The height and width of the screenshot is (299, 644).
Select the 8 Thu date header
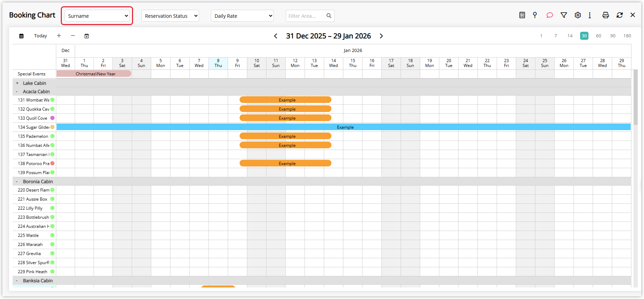point(218,63)
